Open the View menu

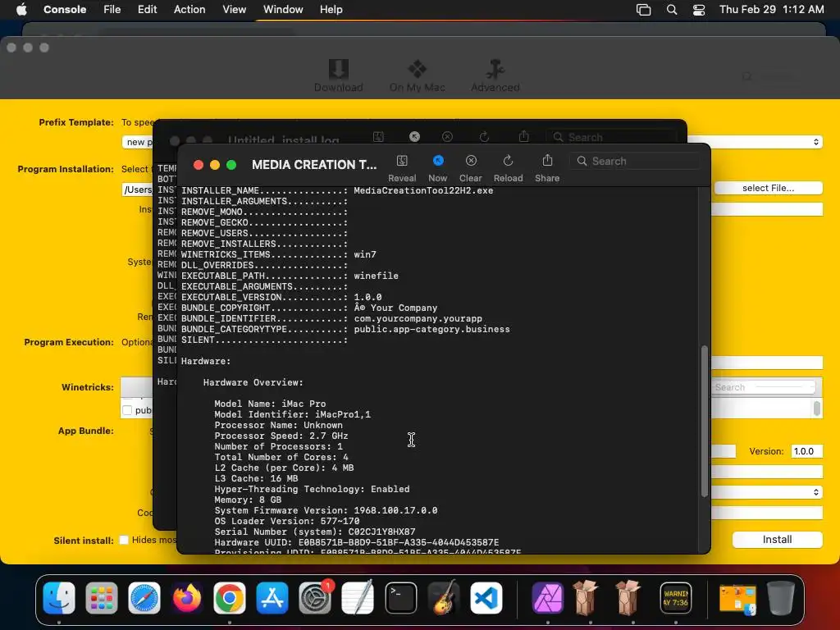[x=234, y=10]
